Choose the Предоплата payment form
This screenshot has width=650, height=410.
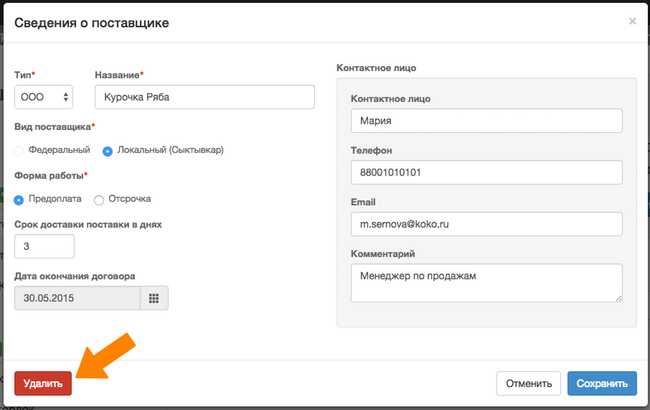pos(19,200)
